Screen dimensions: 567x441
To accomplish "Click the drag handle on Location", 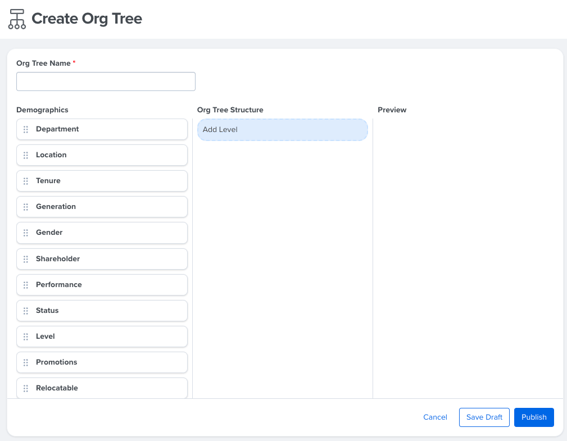I will pyautogui.click(x=26, y=155).
